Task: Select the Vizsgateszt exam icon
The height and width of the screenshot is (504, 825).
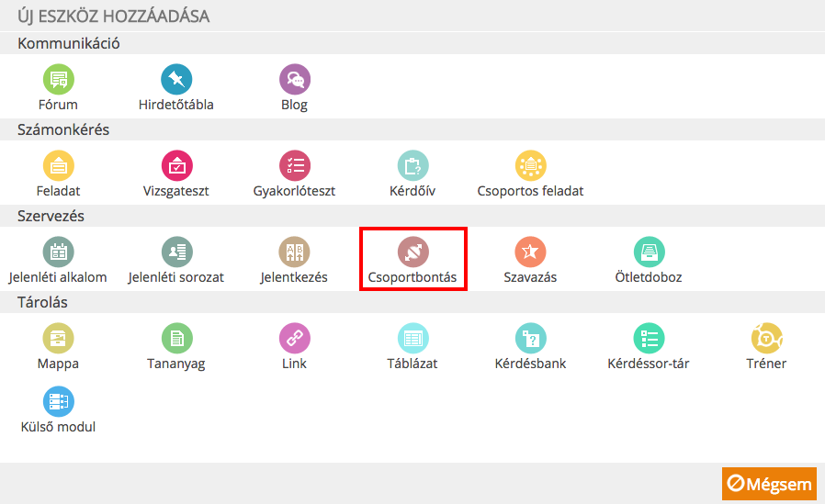Action: click(x=176, y=165)
